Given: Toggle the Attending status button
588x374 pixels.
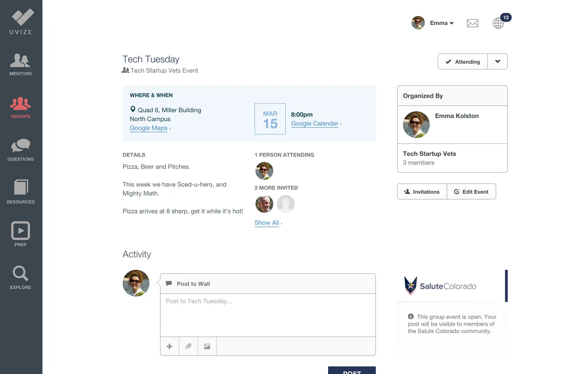Looking at the screenshot, I should [x=463, y=61].
